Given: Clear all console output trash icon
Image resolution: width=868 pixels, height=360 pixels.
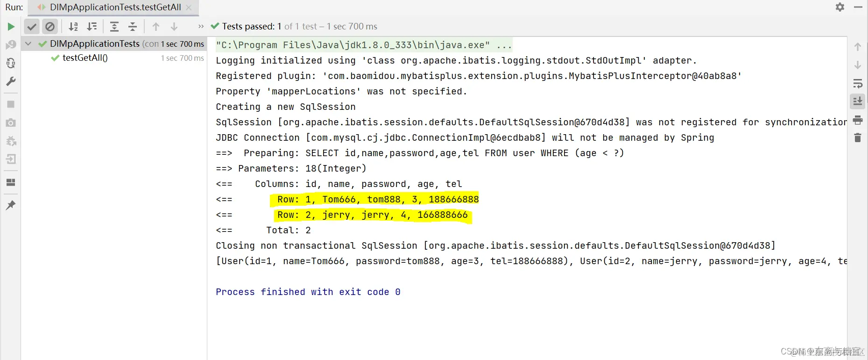Looking at the screenshot, I should click(x=858, y=138).
